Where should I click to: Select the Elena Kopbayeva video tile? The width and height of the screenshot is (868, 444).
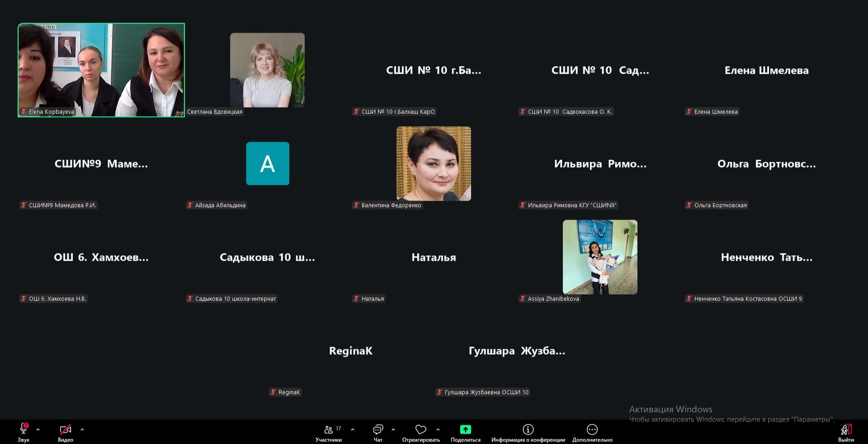(101, 70)
